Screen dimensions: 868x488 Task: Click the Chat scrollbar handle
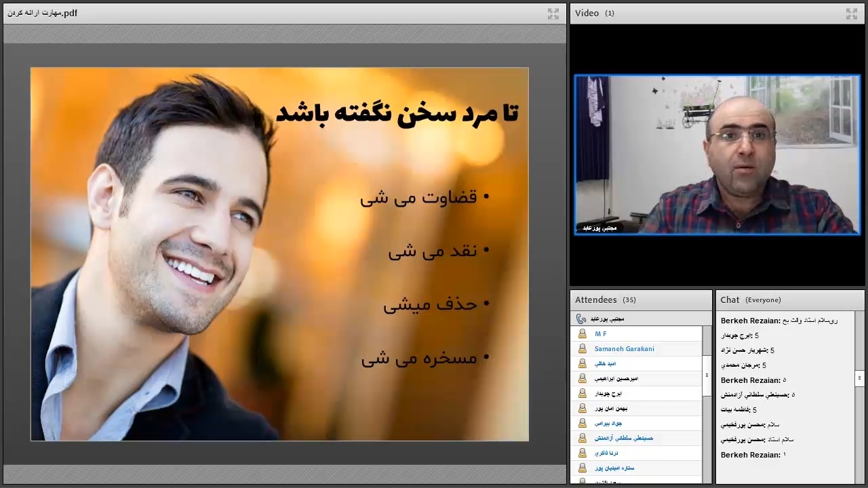tap(859, 378)
